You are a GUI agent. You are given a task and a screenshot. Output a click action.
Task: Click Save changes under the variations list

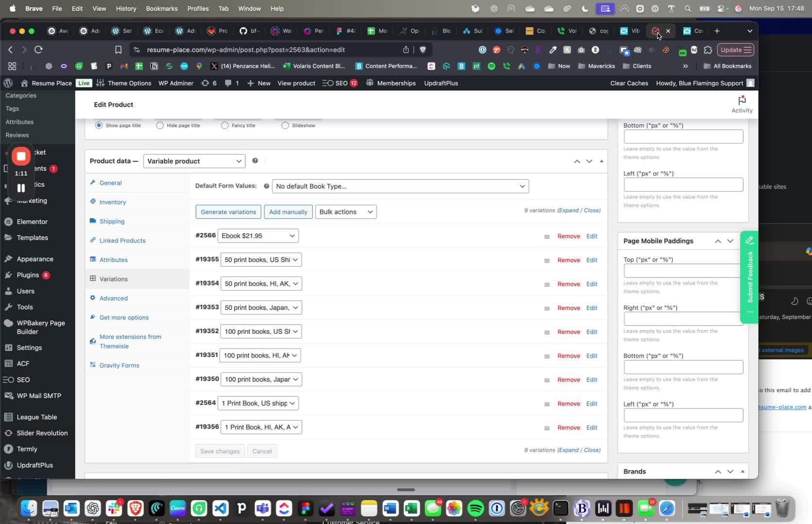(220, 451)
